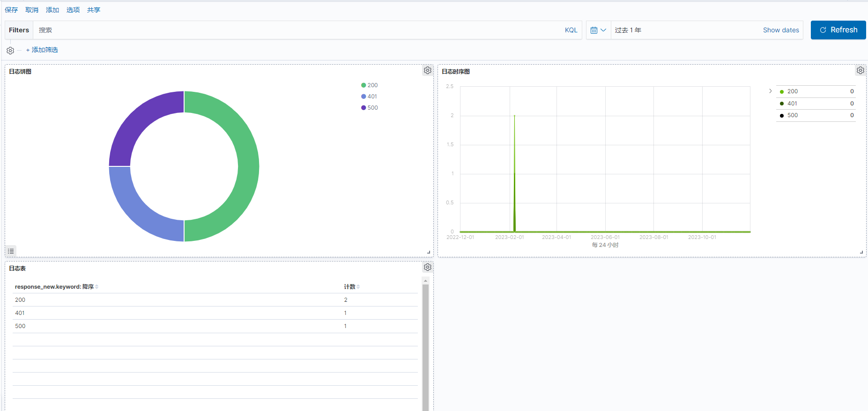Click the 500 row in 日志表
The width and height of the screenshot is (868, 411).
pyautogui.click(x=215, y=326)
